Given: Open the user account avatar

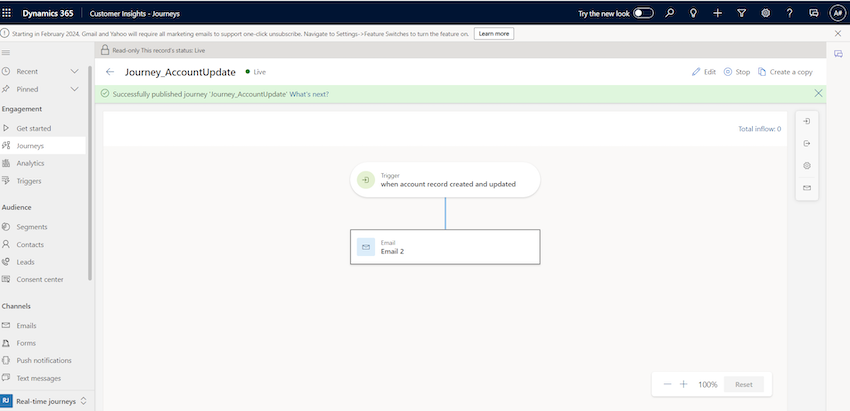Looking at the screenshot, I should 838,13.
